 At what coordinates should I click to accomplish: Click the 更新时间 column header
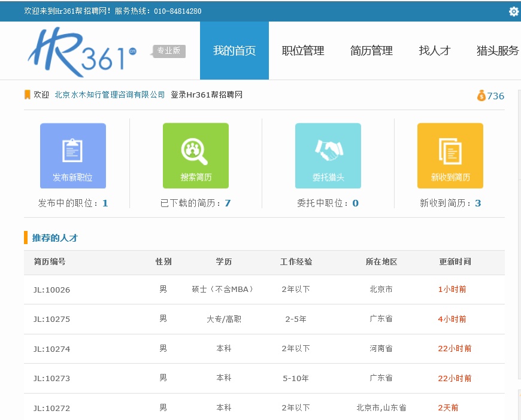coord(455,261)
